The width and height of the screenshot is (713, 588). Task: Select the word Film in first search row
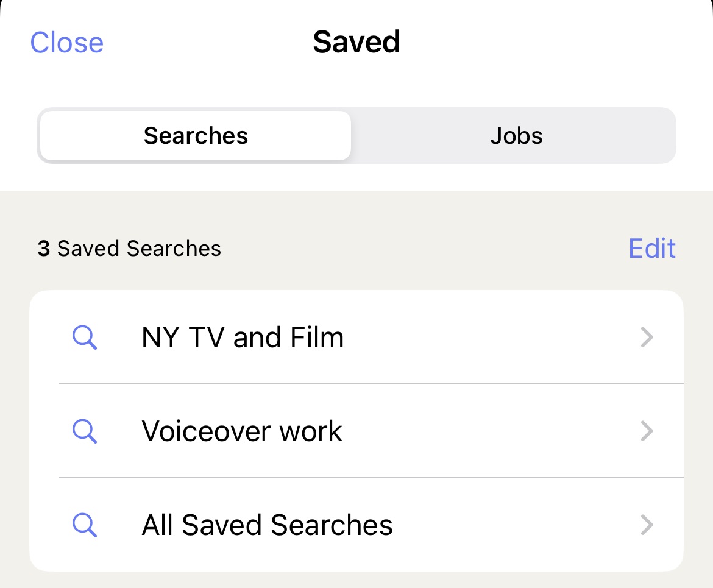pos(316,338)
